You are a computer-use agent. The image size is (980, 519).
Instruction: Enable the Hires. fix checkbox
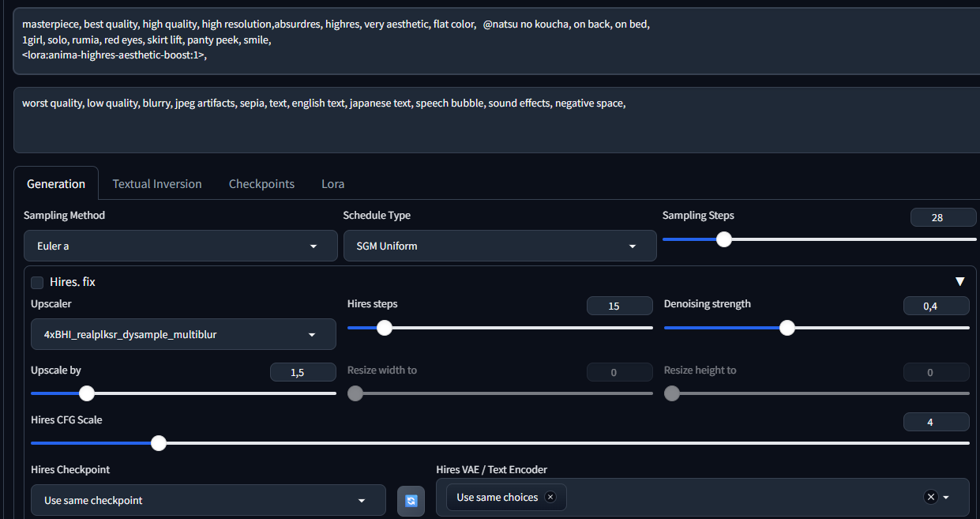click(x=37, y=282)
